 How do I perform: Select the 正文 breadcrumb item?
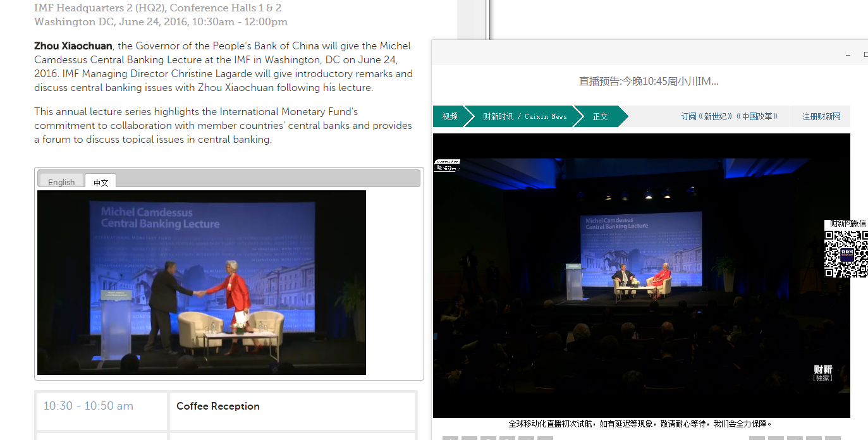[x=600, y=116]
